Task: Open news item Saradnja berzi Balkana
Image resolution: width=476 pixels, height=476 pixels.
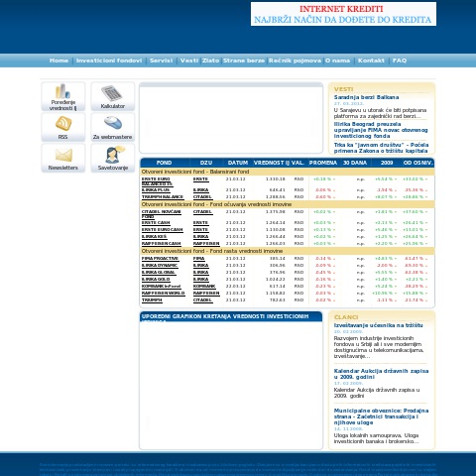Action: point(366,97)
